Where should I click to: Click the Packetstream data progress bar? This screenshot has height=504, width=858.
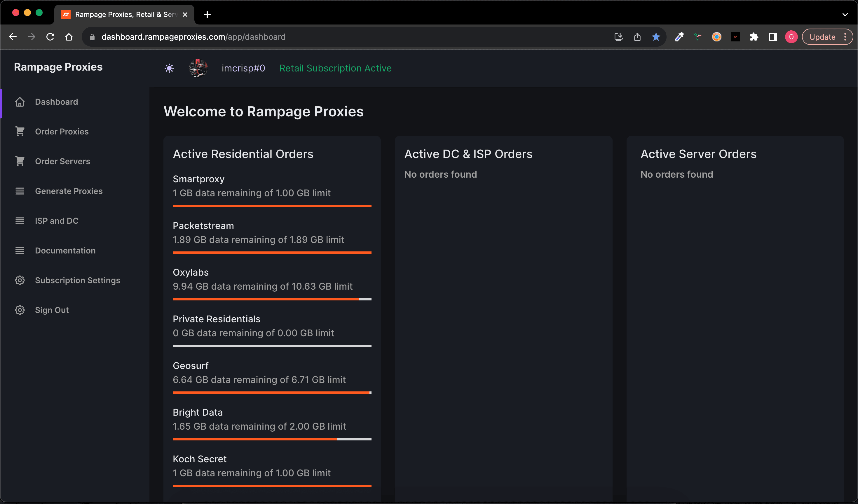click(x=272, y=253)
